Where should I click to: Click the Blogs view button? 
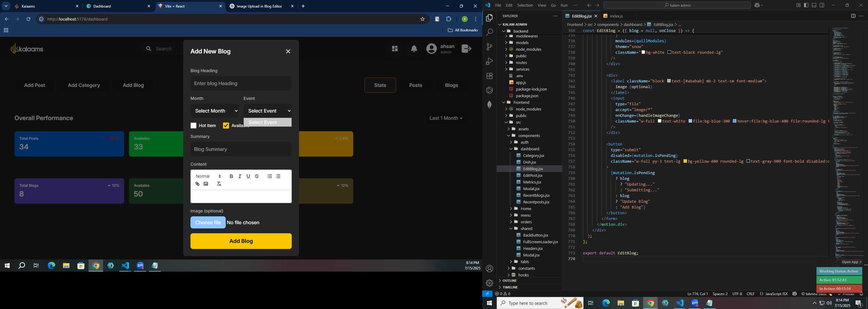coord(451,85)
